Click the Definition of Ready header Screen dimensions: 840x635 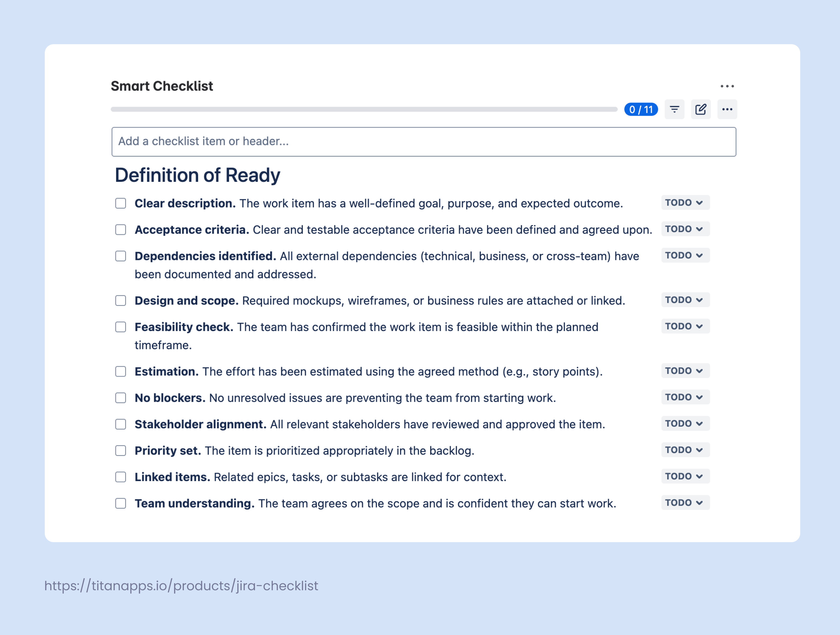[x=197, y=175]
